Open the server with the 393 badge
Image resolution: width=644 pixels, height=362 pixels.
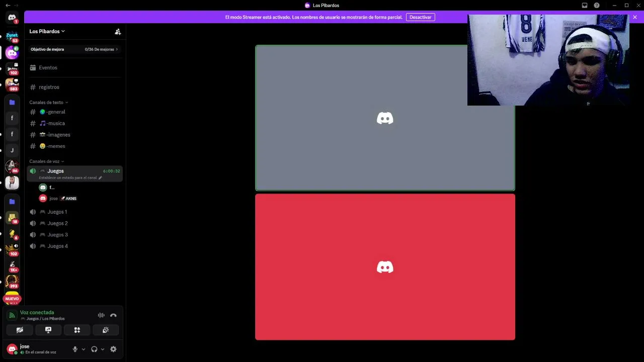[12, 282]
